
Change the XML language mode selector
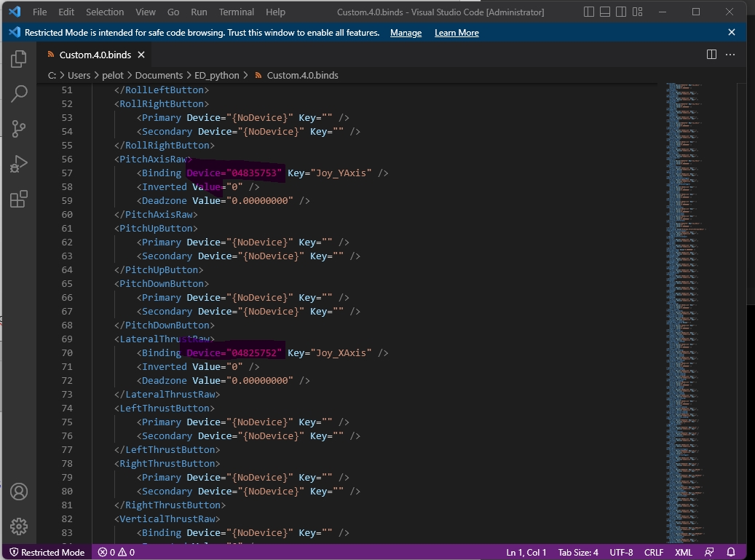coord(683,552)
